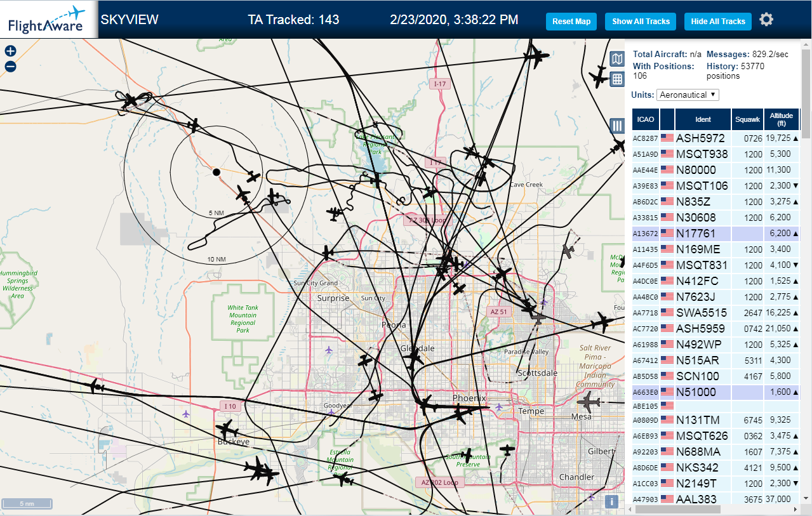
Task: Select aircraft SCN100 in the table
Action: [x=716, y=376]
